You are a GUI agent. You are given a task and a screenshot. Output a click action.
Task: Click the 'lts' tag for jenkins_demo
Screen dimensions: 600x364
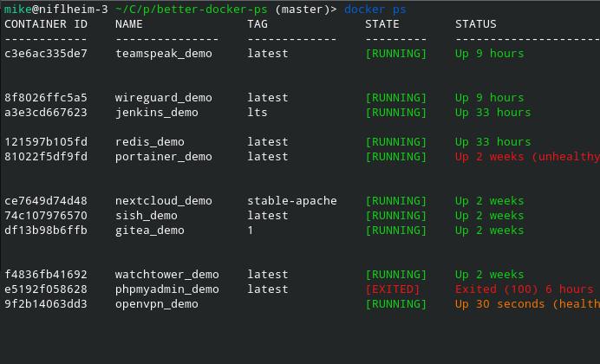tap(258, 113)
